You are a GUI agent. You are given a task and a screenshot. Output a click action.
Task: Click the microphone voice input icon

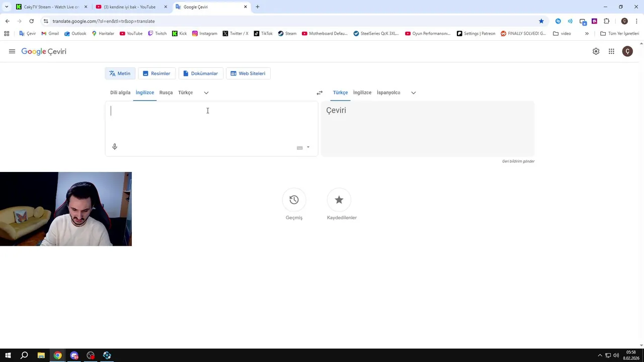point(115,147)
